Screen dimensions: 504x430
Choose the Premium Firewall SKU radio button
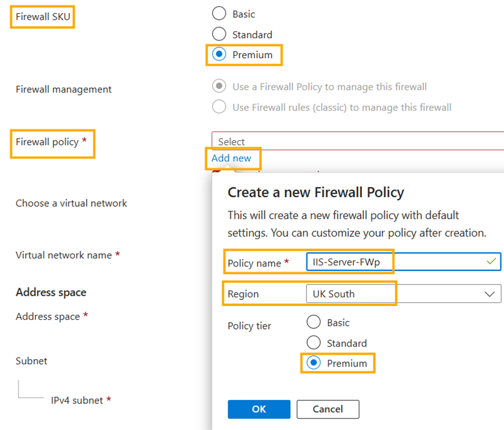(219, 55)
